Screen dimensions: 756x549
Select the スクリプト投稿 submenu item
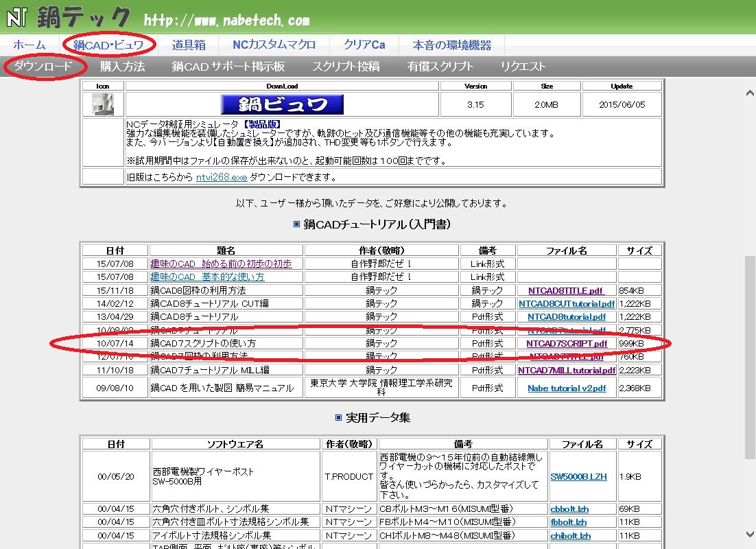[x=346, y=66]
